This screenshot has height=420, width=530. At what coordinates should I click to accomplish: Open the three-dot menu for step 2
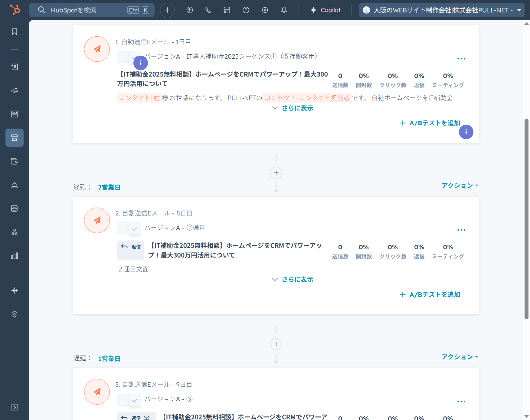tap(461, 230)
